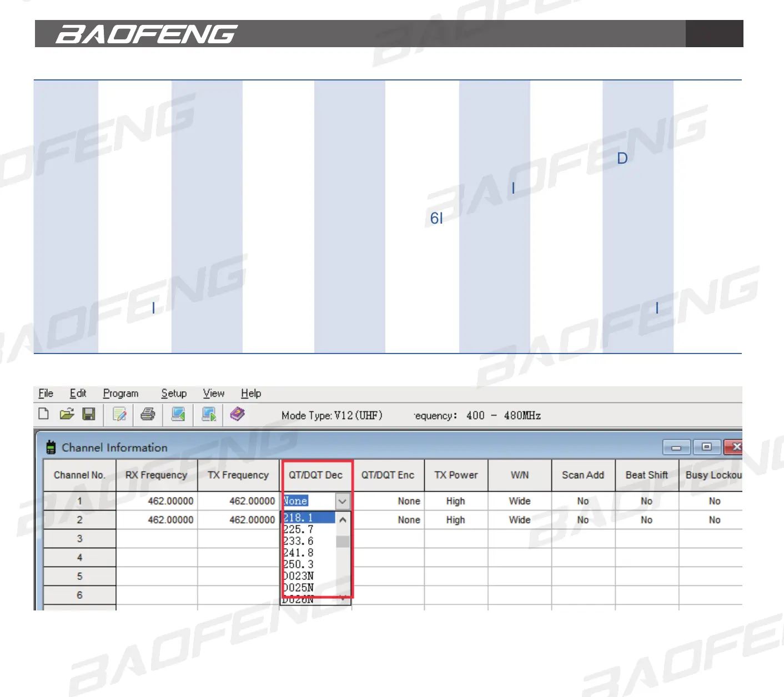This screenshot has height=697, width=784.
Task: Select channel row header 3
Action: coord(79,539)
